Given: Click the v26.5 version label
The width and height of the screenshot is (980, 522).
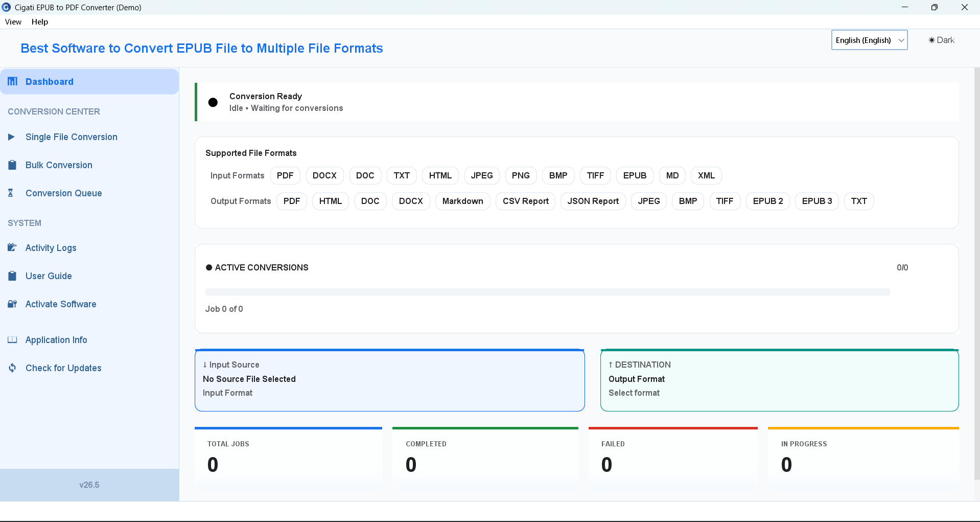Looking at the screenshot, I should coord(89,485).
